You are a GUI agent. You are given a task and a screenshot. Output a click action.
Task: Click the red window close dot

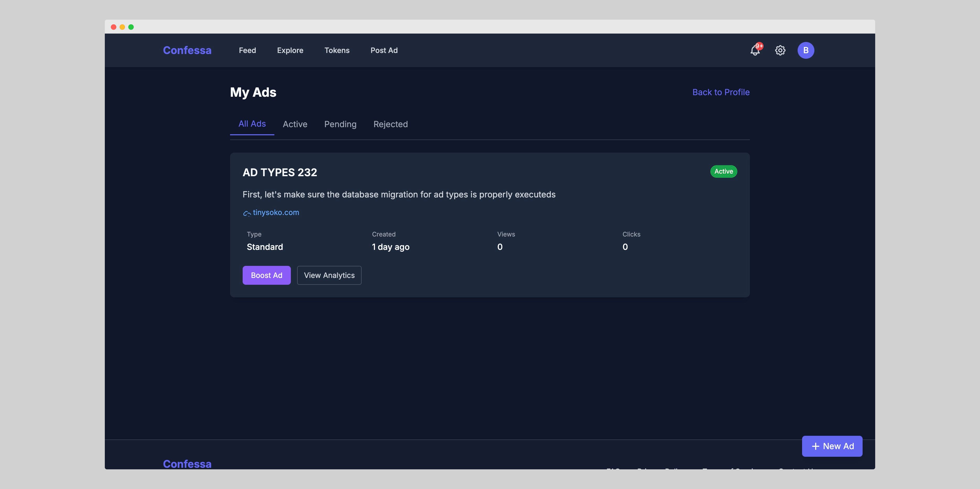click(113, 27)
